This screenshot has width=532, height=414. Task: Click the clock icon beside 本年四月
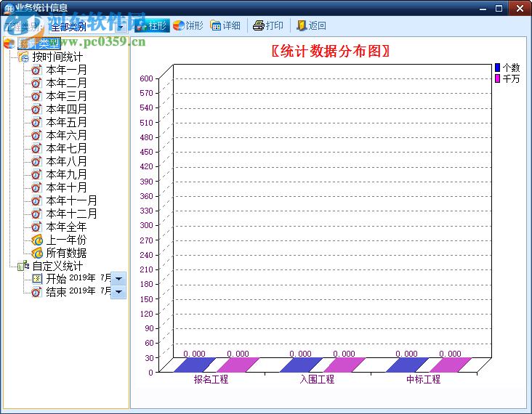[x=36, y=109]
